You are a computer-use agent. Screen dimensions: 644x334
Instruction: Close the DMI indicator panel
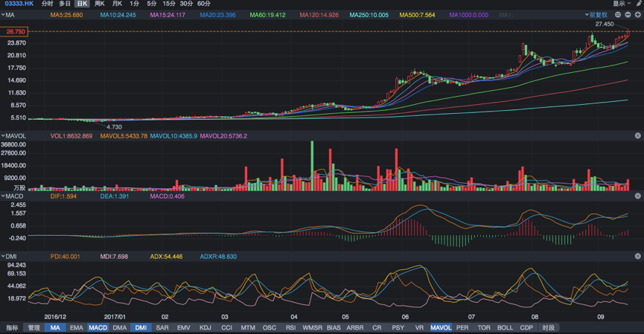pyautogui.click(x=638, y=257)
